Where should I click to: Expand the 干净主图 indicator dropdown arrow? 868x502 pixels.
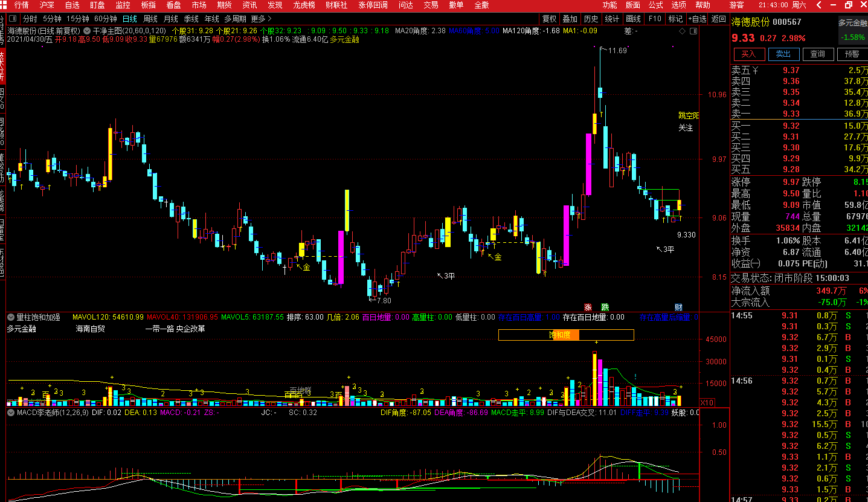[x=88, y=30]
